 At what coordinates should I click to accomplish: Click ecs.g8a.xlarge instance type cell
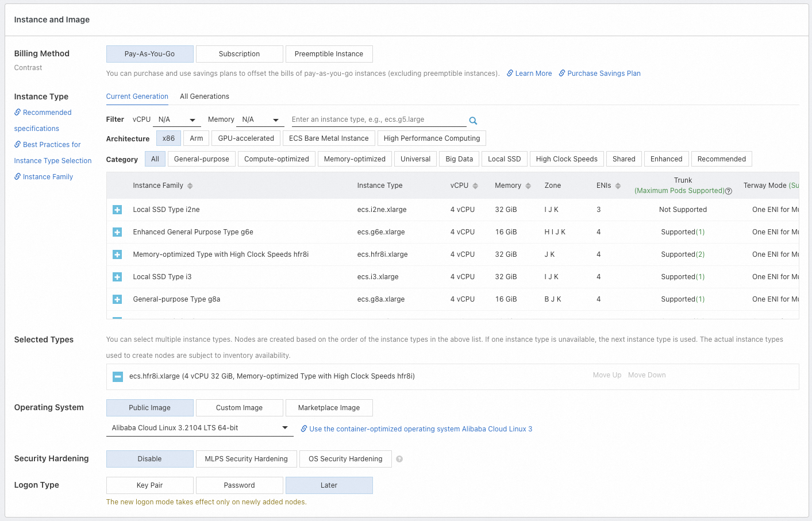381,299
